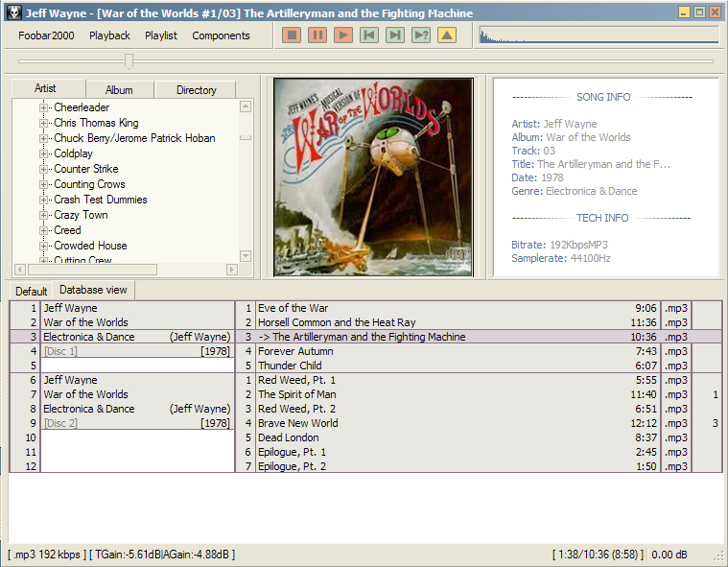Expand the Counting Crows tree node
Screen dimensions: 728x567
[43, 184]
